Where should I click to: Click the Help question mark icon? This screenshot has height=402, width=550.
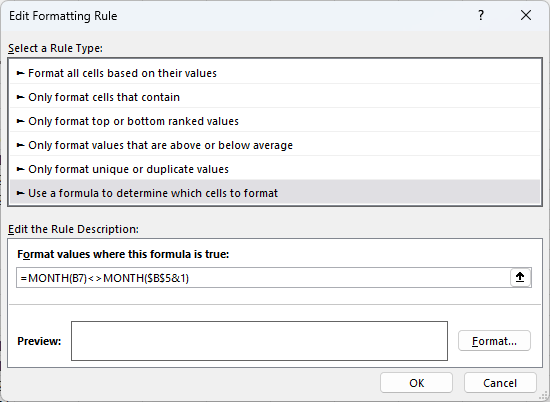tap(481, 15)
